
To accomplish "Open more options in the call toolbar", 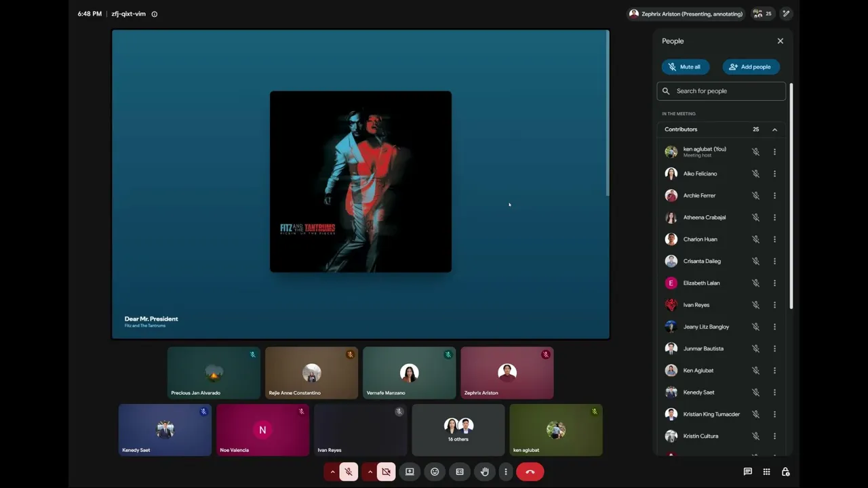I will (505, 472).
